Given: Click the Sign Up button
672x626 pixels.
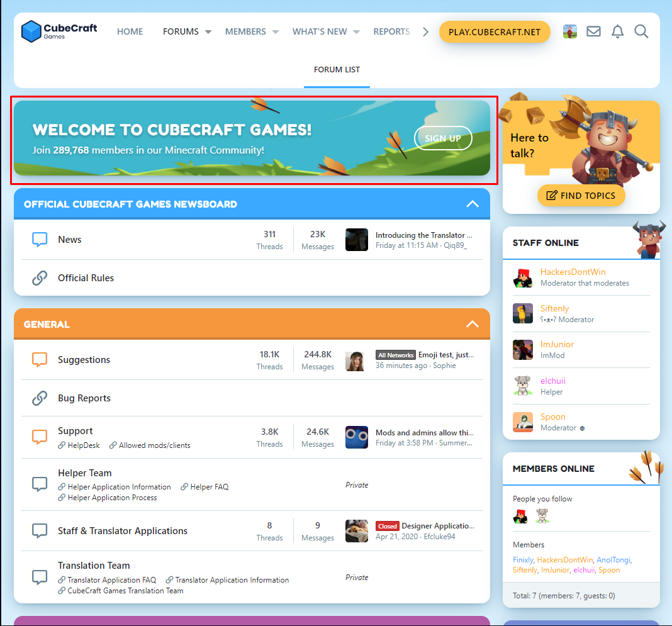Looking at the screenshot, I should (443, 138).
